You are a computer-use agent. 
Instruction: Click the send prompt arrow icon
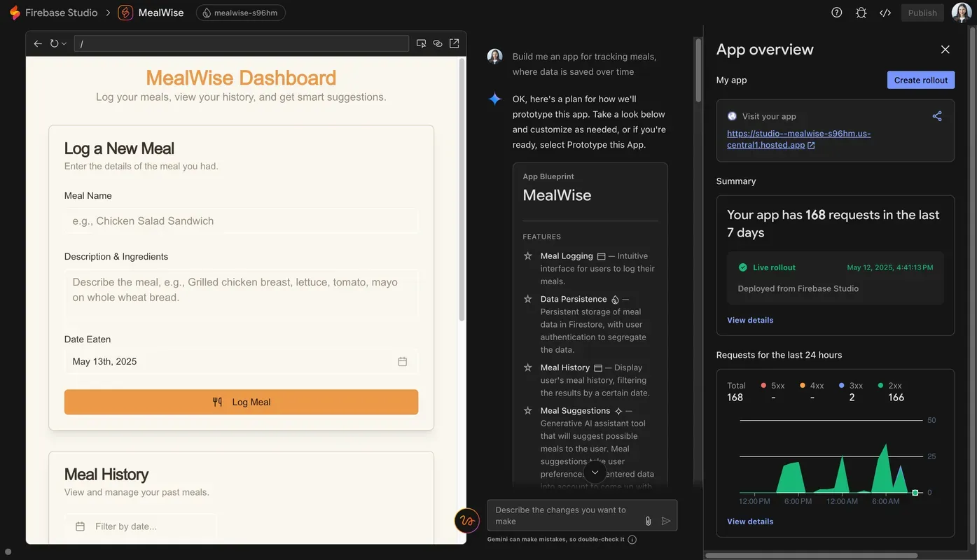[666, 521]
